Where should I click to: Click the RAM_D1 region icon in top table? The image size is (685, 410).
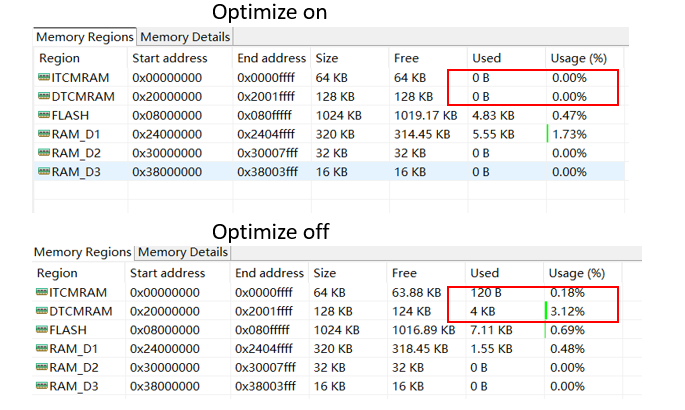pos(43,134)
